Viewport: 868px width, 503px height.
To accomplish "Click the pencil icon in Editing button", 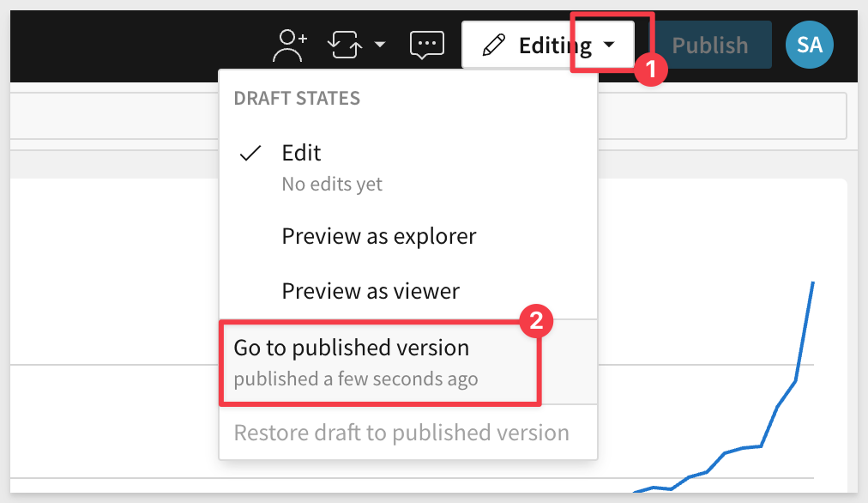I will point(494,45).
